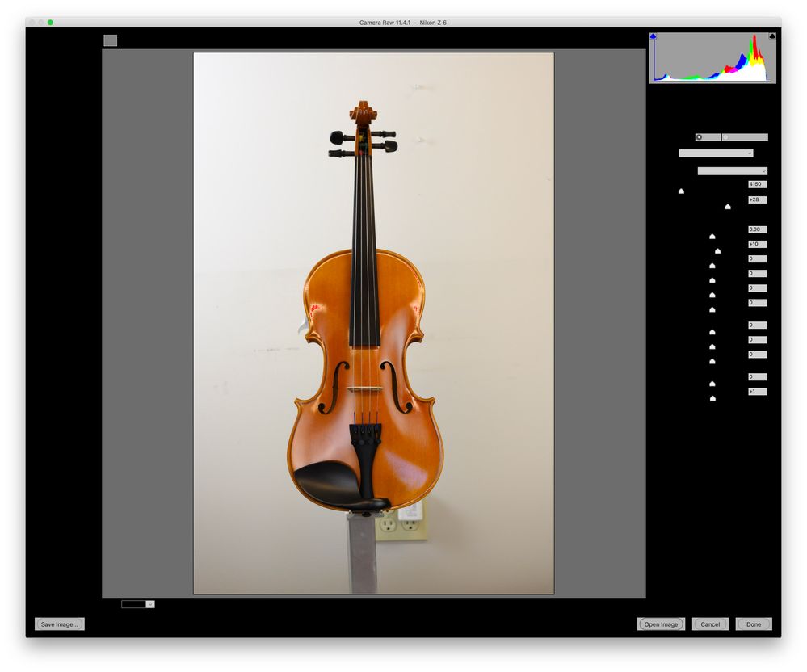Open the zoom level dropdown at bottom left
The height and width of the screenshot is (672, 807).
(138, 603)
